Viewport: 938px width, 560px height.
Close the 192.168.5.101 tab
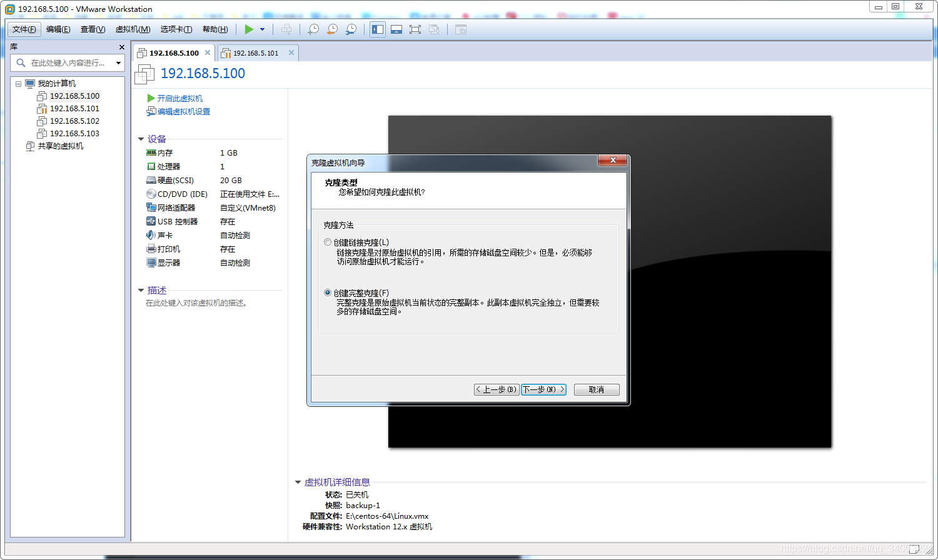pyautogui.click(x=291, y=52)
